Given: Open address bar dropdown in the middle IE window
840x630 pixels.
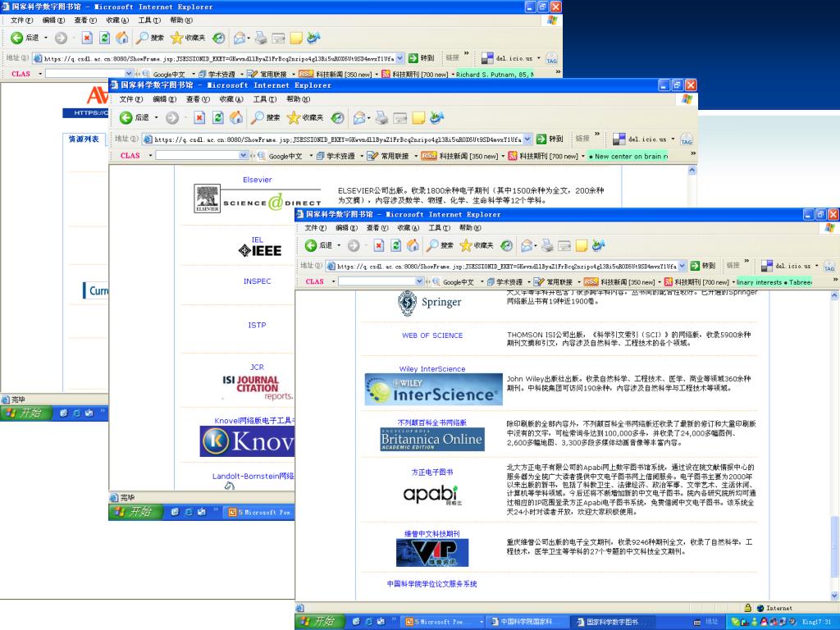Looking at the screenshot, I should (527, 139).
